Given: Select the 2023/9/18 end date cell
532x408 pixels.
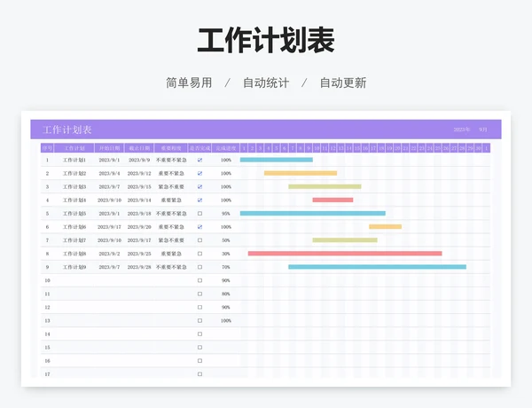Looking at the screenshot, I should point(139,214).
